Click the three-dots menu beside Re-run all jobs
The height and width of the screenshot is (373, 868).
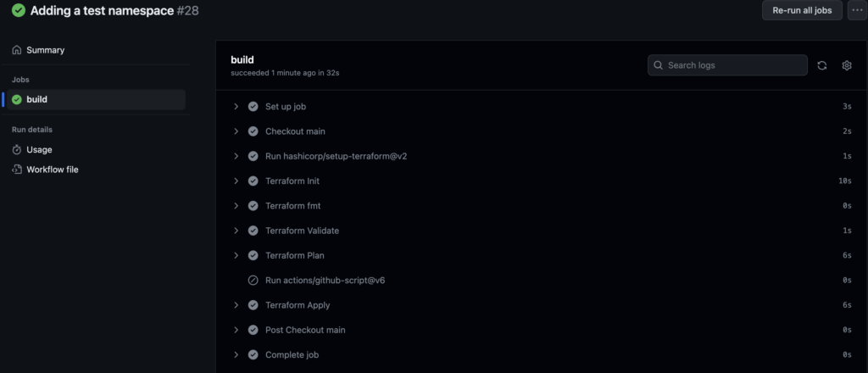click(857, 10)
